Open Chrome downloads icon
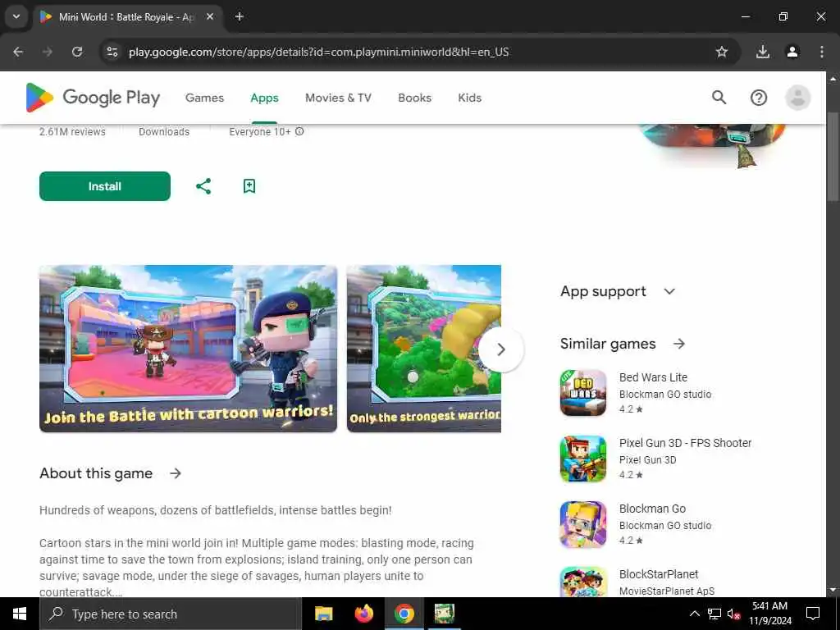840x630 pixels. (763, 52)
